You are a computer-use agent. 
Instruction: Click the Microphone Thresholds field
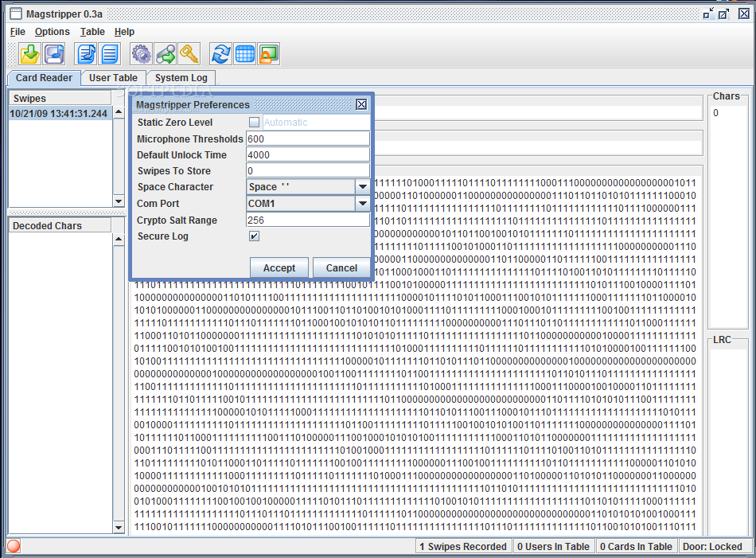[308, 139]
